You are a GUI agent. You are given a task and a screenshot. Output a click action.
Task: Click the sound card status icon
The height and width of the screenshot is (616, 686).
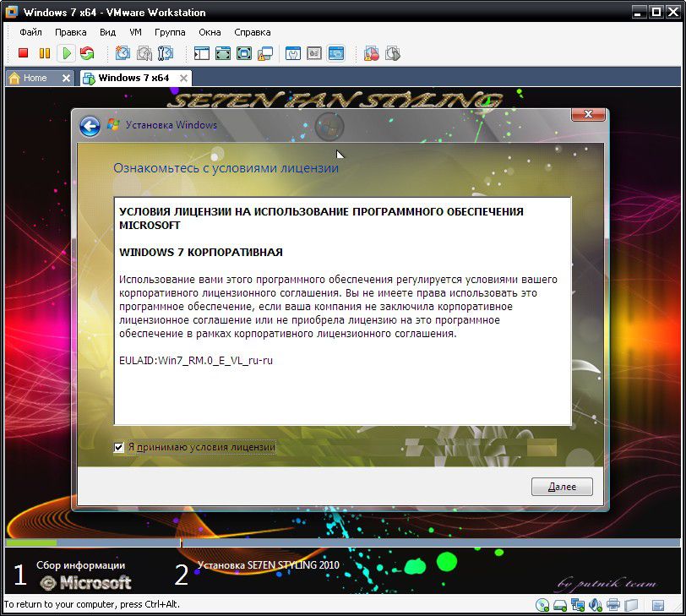[596, 605]
